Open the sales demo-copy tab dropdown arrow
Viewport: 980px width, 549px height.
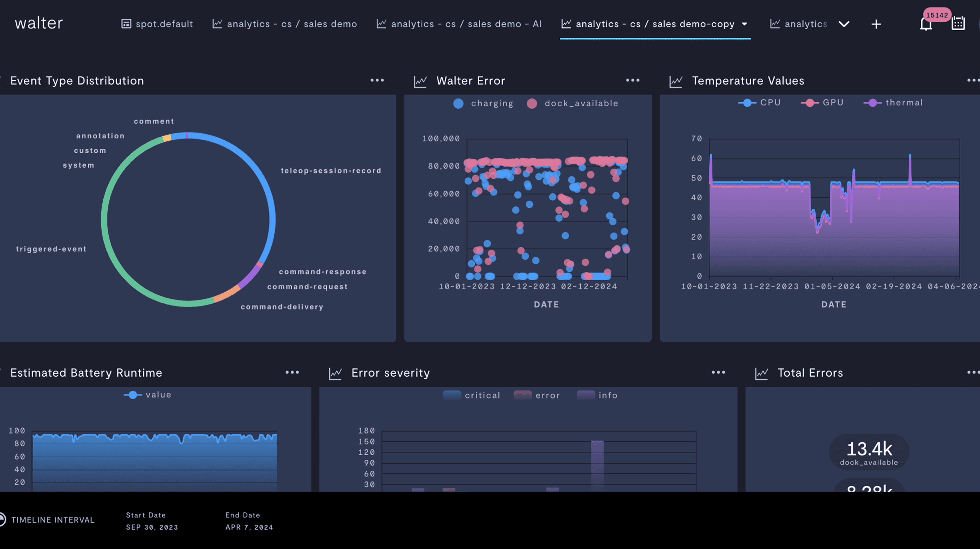744,24
